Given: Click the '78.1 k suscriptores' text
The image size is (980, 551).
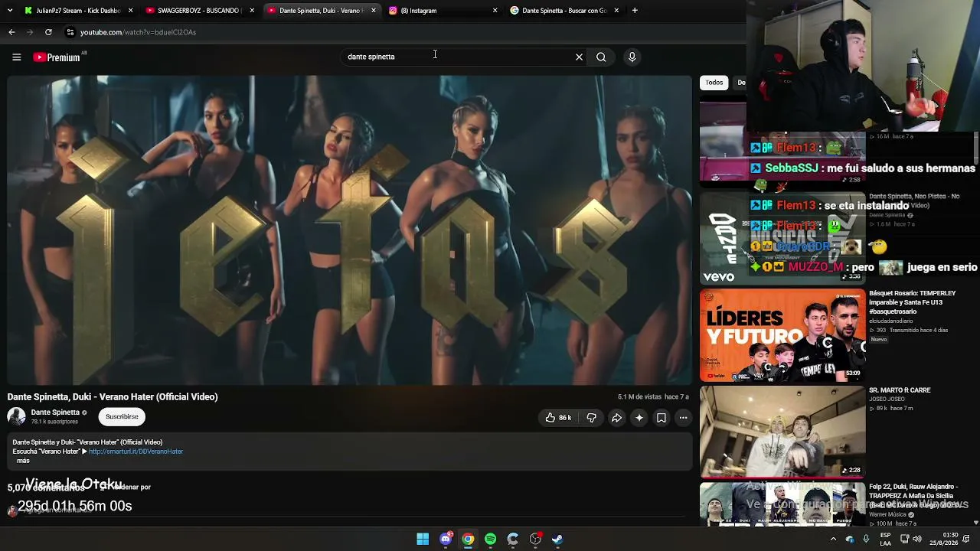Looking at the screenshot, I should coord(54,422).
